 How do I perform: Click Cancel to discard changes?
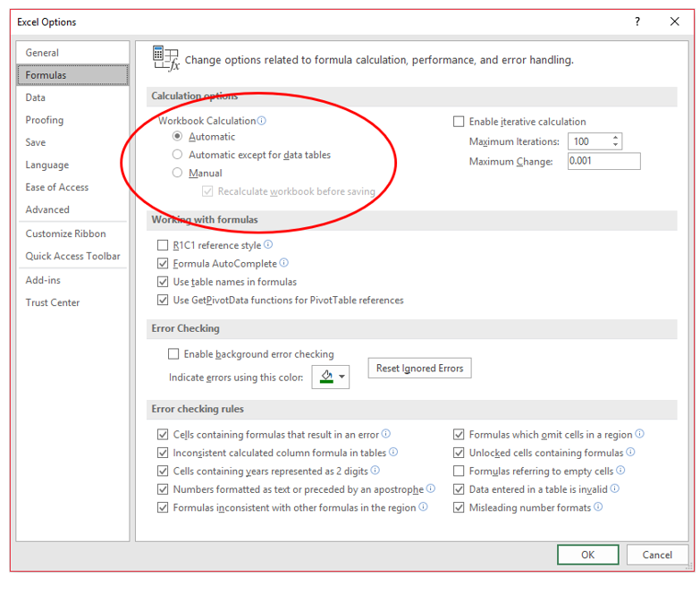tap(657, 555)
